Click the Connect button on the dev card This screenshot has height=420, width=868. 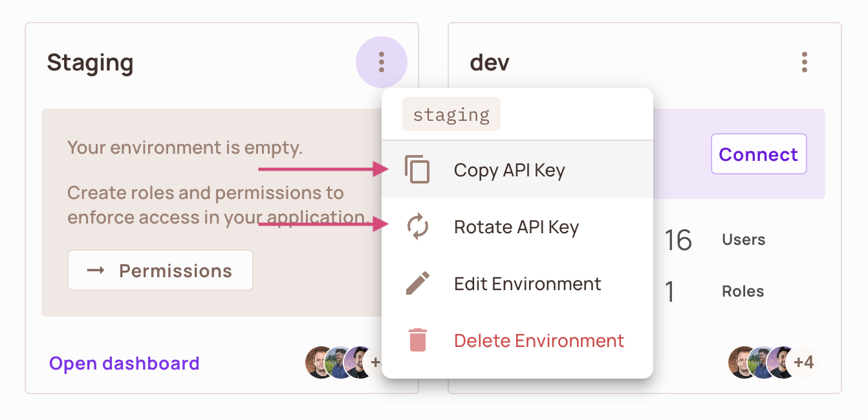point(758,154)
